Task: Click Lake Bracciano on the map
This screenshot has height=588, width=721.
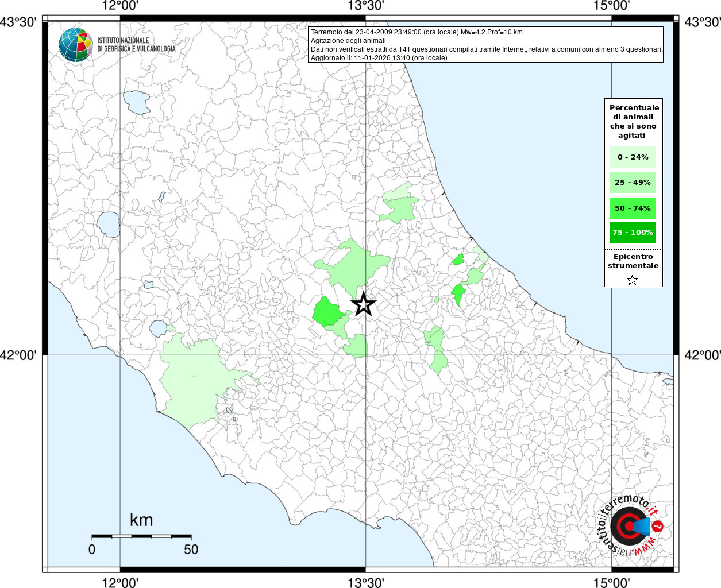Action: point(158,329)
